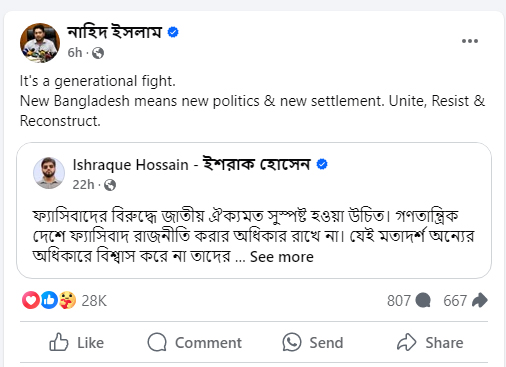Open the নাহিদ ইসলাম profile name link
Screen dimensions: 506x367
114,32
